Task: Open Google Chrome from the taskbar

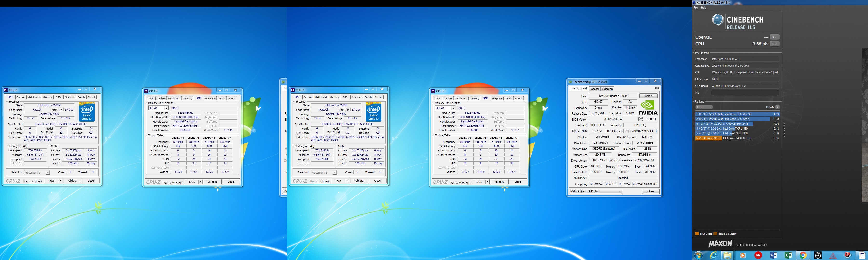Action: pyautogui.click(x=803, y=255)
